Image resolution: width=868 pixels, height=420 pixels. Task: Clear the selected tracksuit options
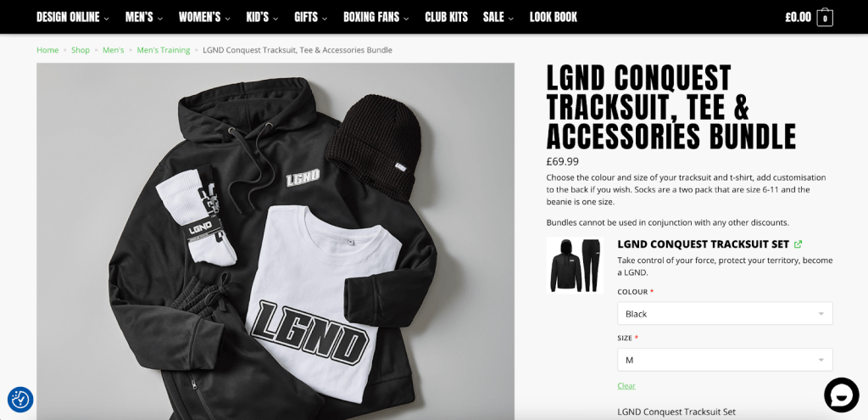[x=626, y=386]
